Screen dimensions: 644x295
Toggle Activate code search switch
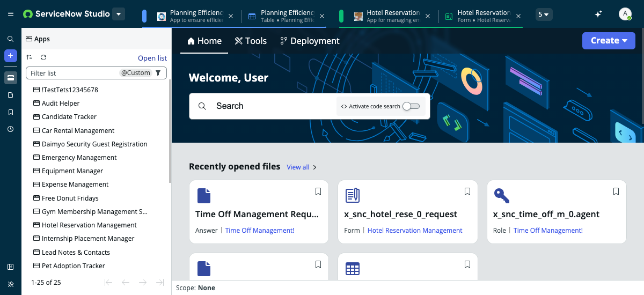pos(411,106)
